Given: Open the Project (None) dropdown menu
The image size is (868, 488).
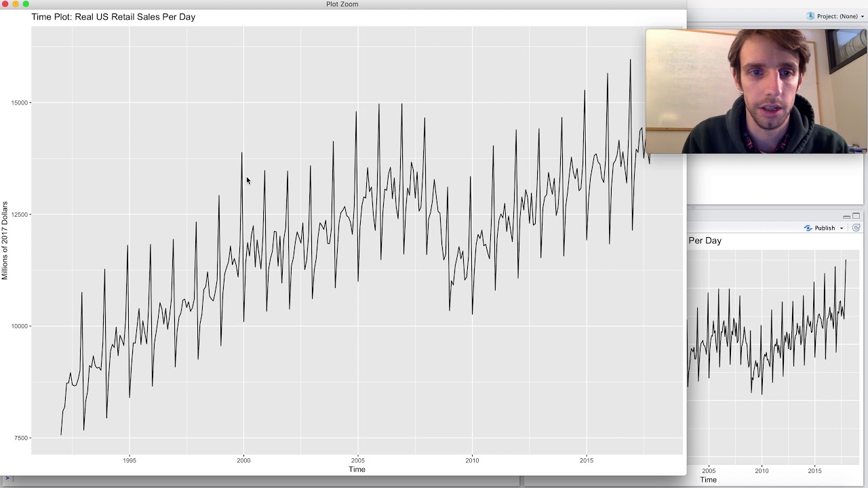Looking at the screenshot, I should coord(840,16).
